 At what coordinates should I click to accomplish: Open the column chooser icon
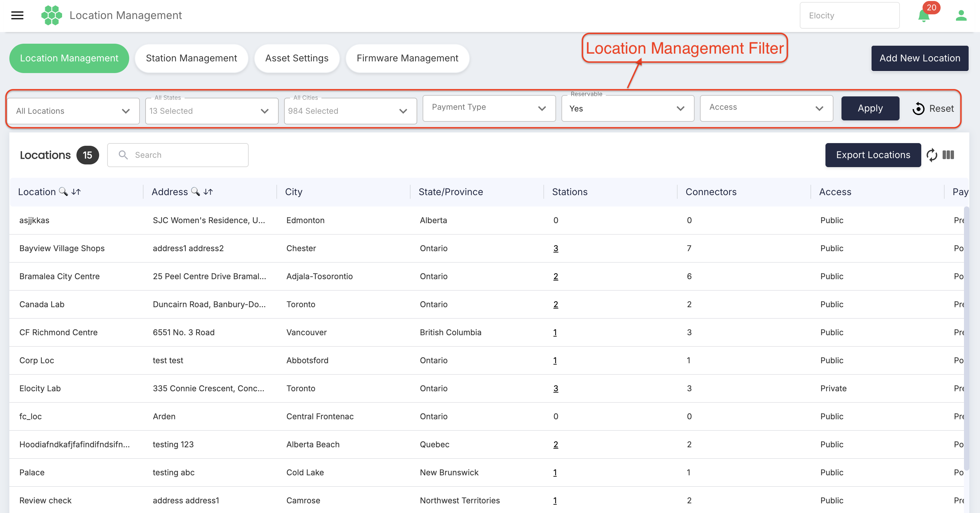[948, 155]
